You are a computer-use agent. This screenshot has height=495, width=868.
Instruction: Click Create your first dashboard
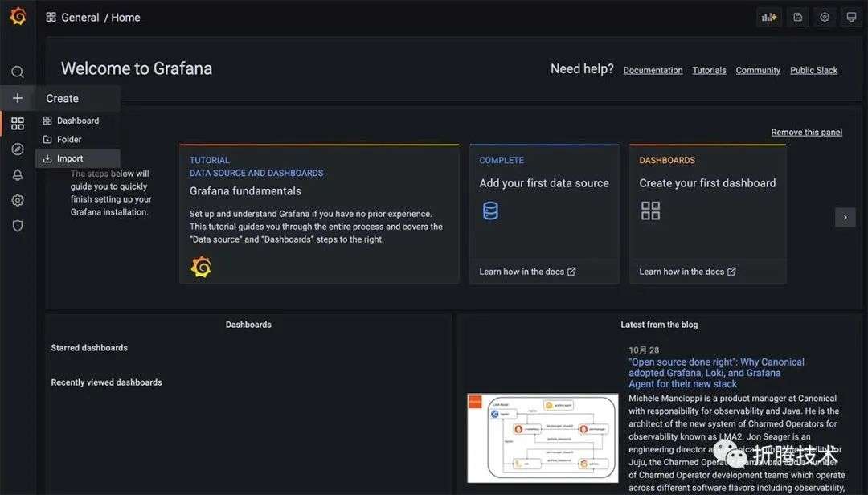point(707,183)
